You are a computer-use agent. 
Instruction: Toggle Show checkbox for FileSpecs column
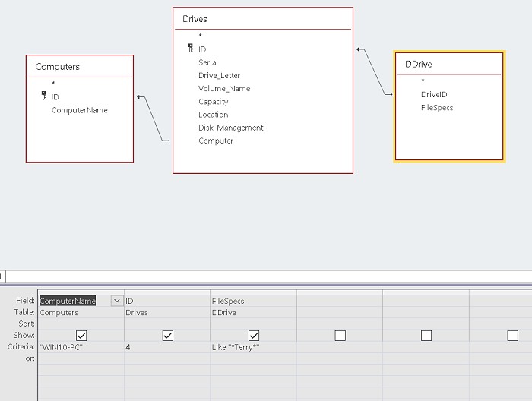coord(254,335)
